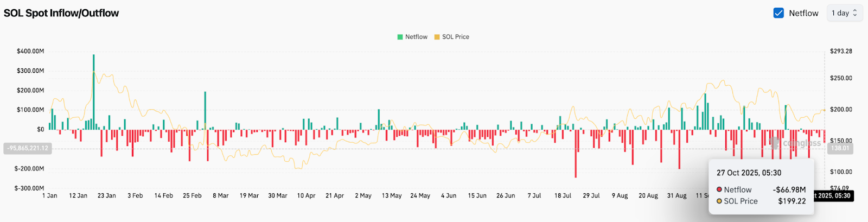This screenshot has width=868, height=222.
Task: Click the 27 Oct 2025 tooltip date header
Action: click(749, 173)
